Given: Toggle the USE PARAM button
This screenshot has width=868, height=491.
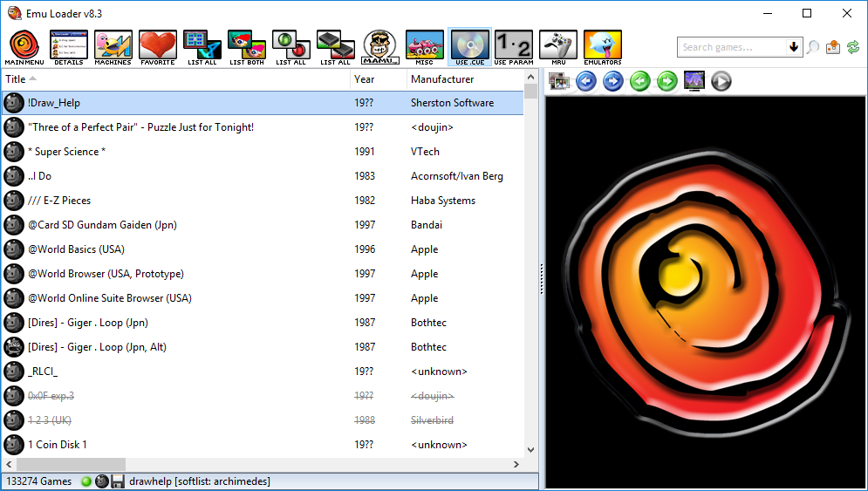Looking at the screenshot, I should (x=514, y=47).
